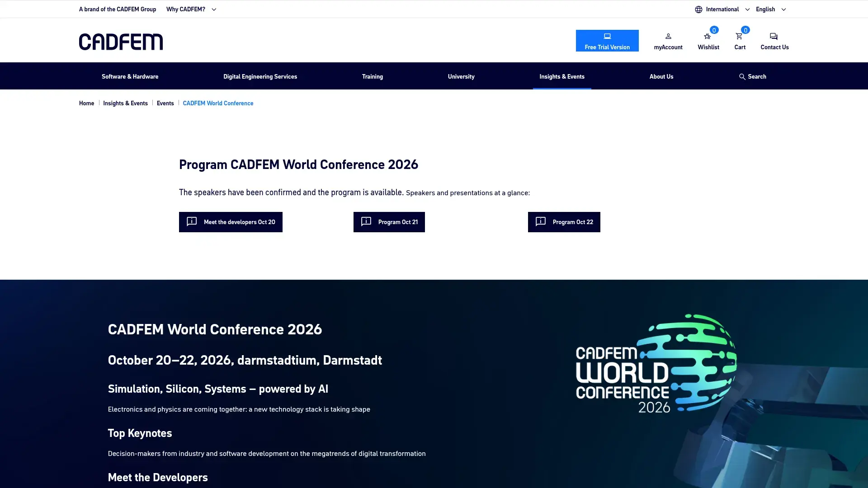Open the About Us menu
868x488 pixels.
pos(661,76)
